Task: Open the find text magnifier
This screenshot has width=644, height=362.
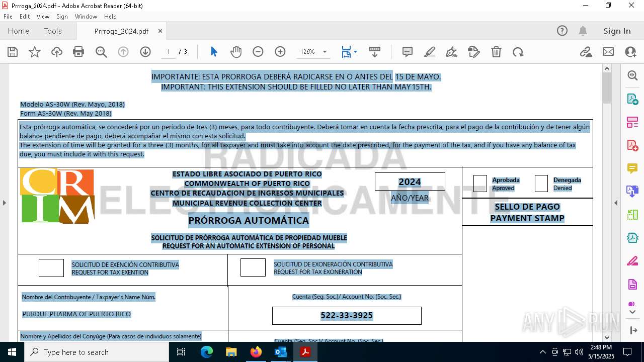Action: (101, 52)
